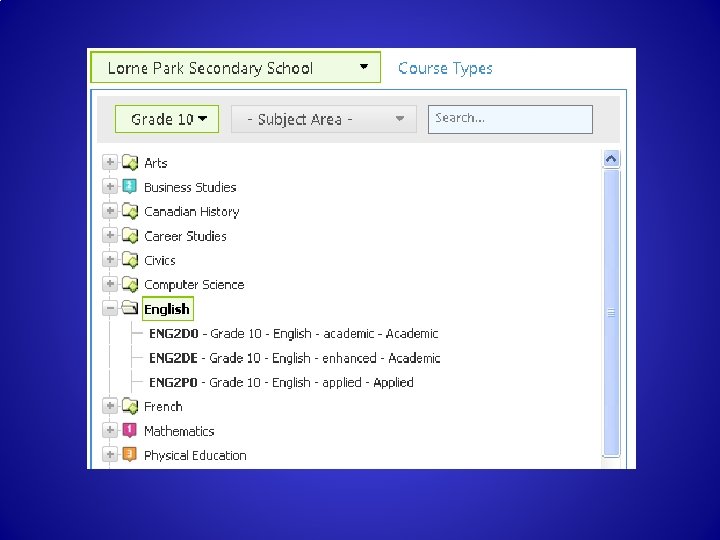Select the ENG2P0 applied English course
This screenshot has width=720, height=540.
pos(281,382)
